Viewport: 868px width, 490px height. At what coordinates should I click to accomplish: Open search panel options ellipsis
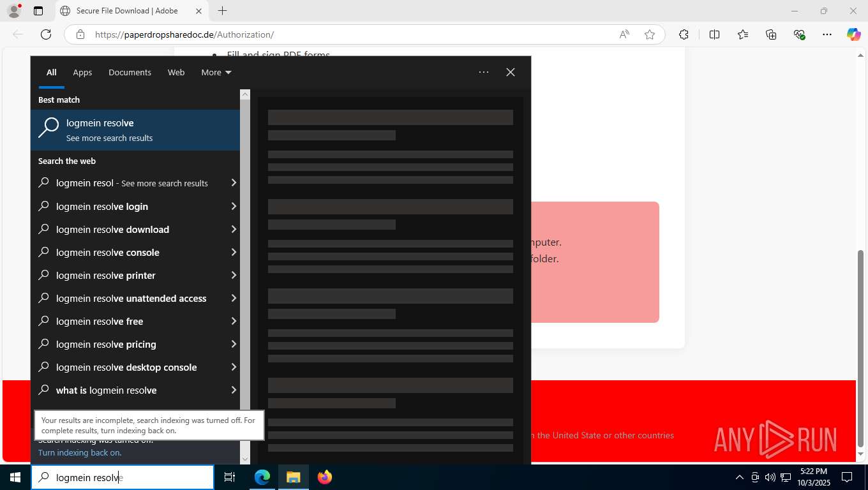484,72
